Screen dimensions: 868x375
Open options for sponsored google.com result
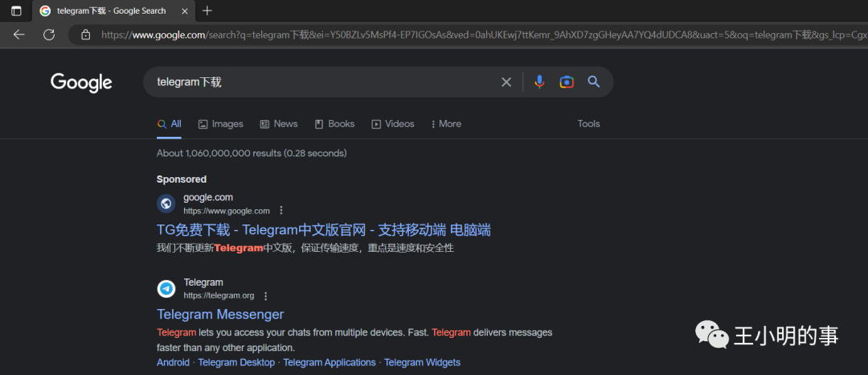281,211
